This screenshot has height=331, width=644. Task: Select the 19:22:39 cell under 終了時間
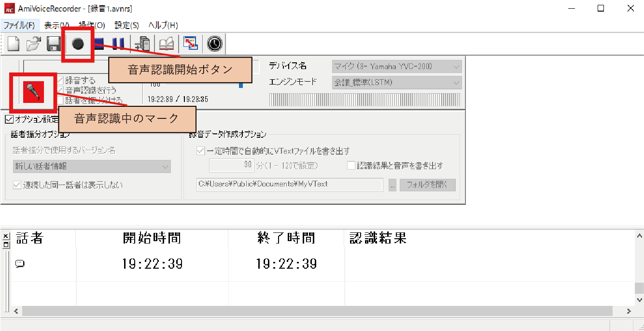tap(286, 264)
